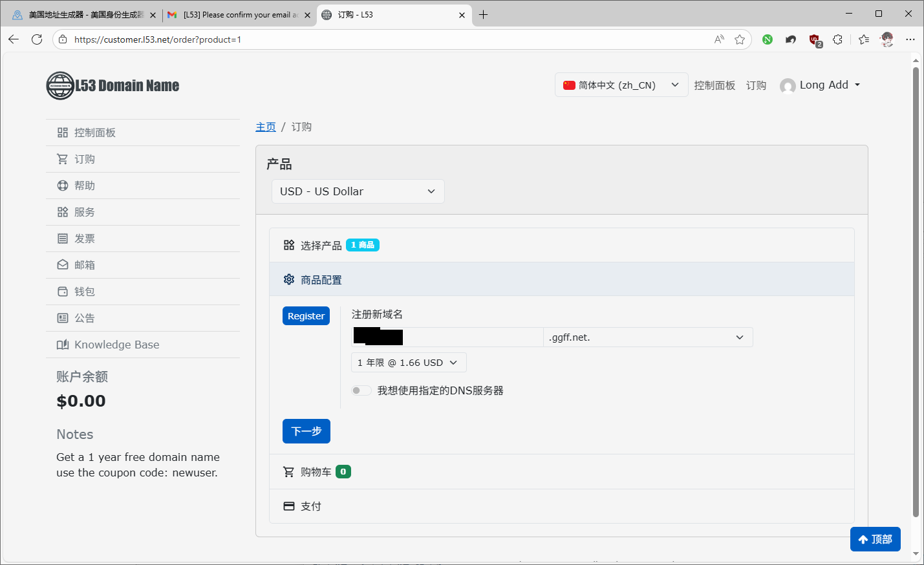Click the 主页 breadcrumb link
The height and width of the screenshot is (565, 924).
point(265,127)
